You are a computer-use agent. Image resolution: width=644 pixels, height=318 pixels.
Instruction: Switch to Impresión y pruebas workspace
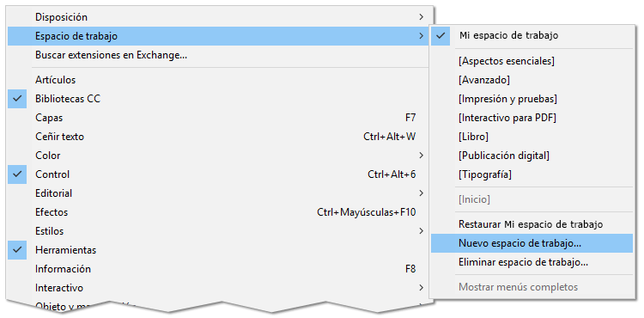pyautogui.click(x=532, y=99)
